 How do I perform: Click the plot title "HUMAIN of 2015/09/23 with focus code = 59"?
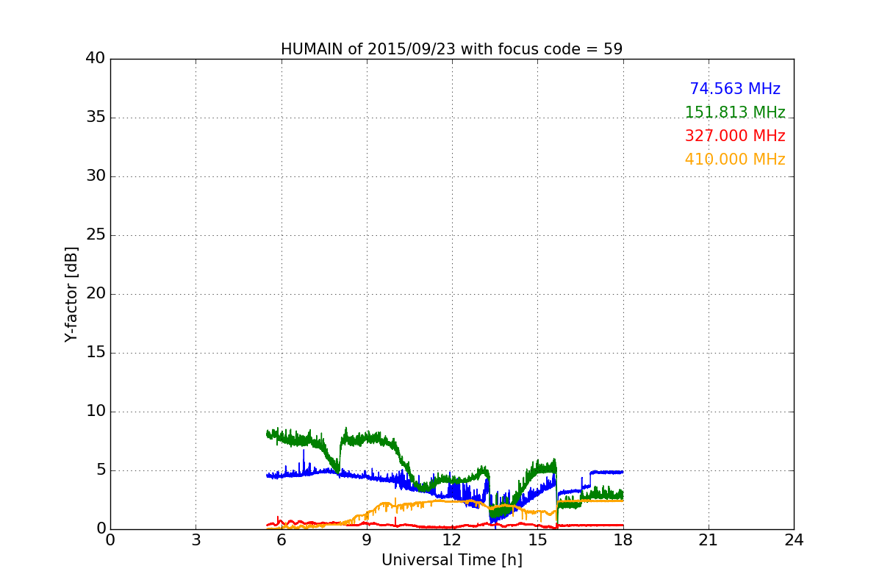pyautogui.click(x=451, y=49)
